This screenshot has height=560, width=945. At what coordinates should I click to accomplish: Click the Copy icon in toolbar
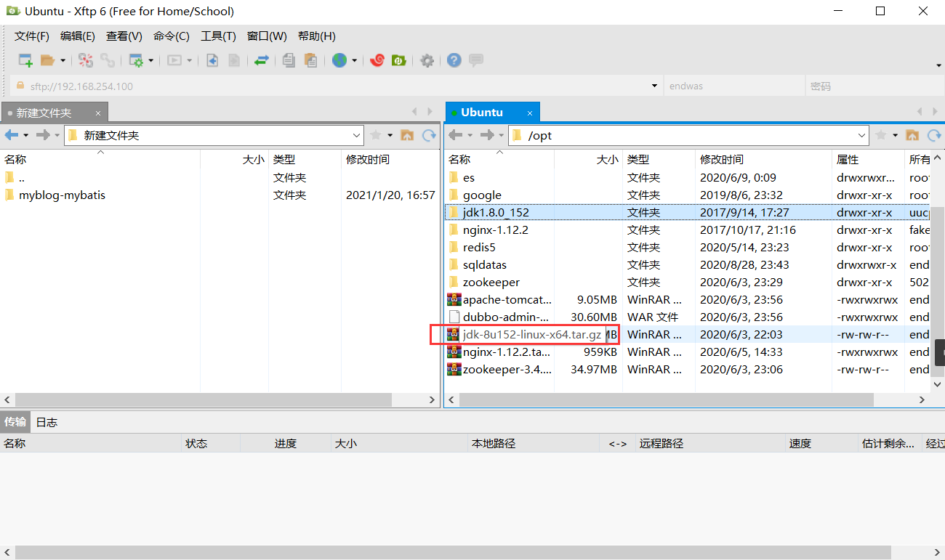click(289, 60)
